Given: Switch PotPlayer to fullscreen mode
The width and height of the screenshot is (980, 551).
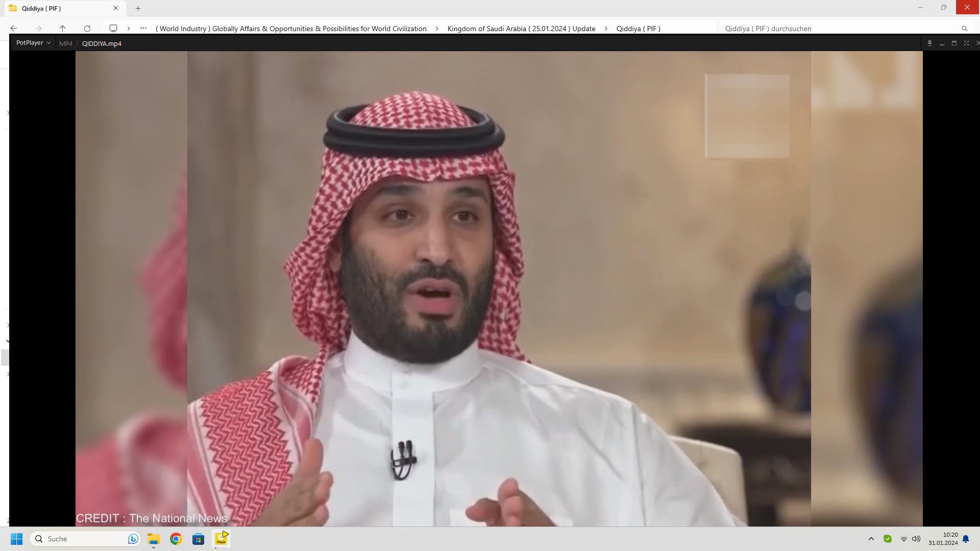Looking at the screenshot, I should 966,43.
